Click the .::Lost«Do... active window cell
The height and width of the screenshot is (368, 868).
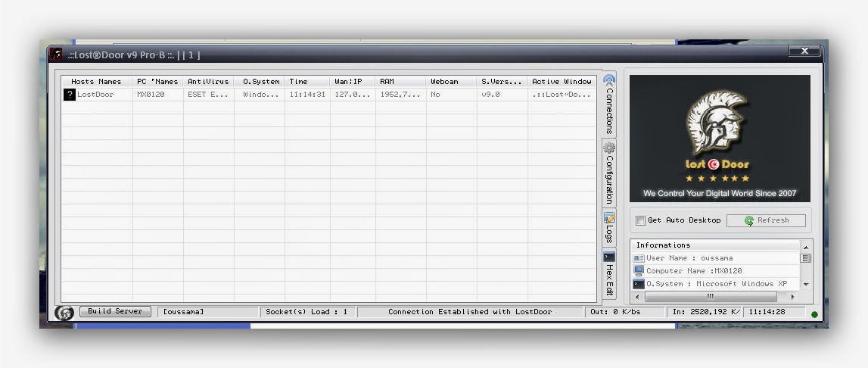[562, 95]
